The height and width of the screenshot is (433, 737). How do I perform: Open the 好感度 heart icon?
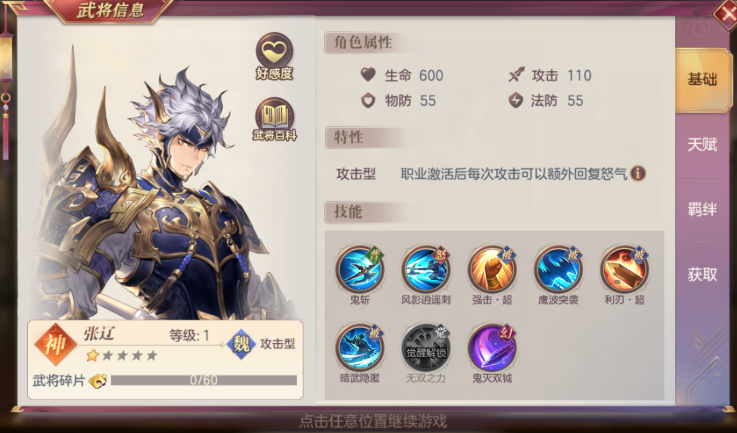(274, 52)
